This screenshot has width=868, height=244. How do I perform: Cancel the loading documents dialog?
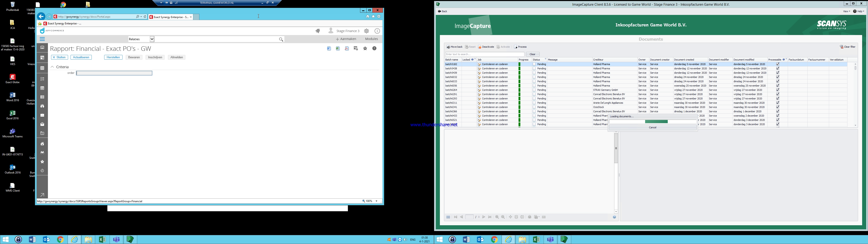tap(652, 127)
